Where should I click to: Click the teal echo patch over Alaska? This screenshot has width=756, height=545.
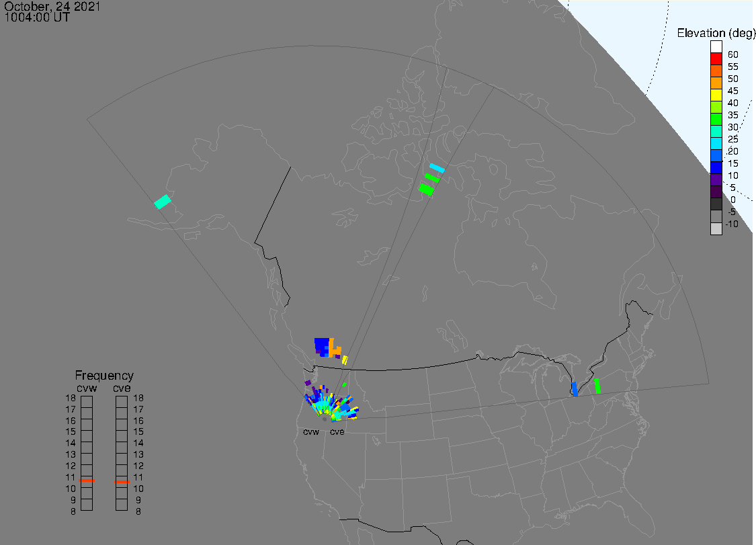(163, 202)
